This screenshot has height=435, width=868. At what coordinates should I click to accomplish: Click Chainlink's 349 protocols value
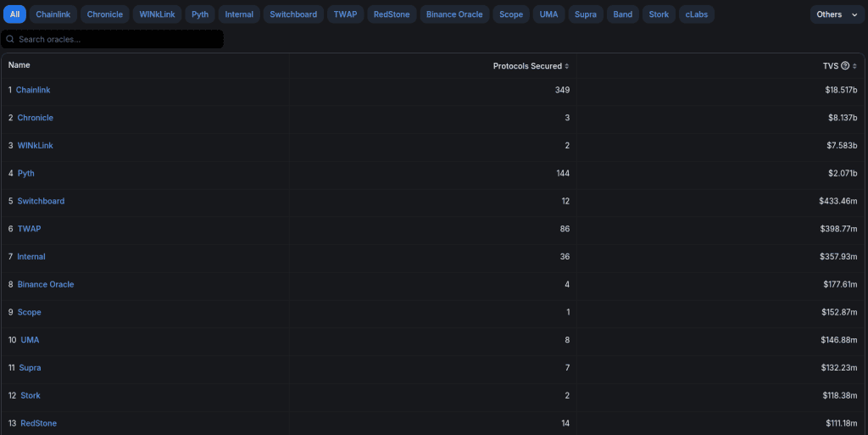coord(563,90)
